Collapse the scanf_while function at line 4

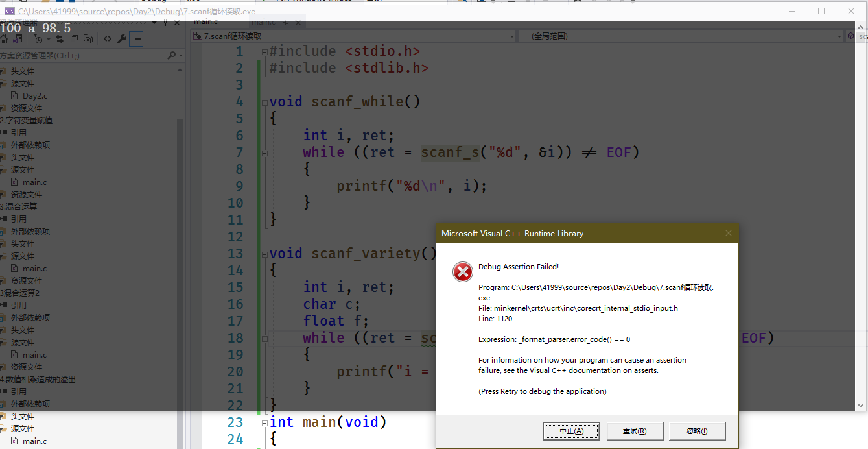coord(264,103)
